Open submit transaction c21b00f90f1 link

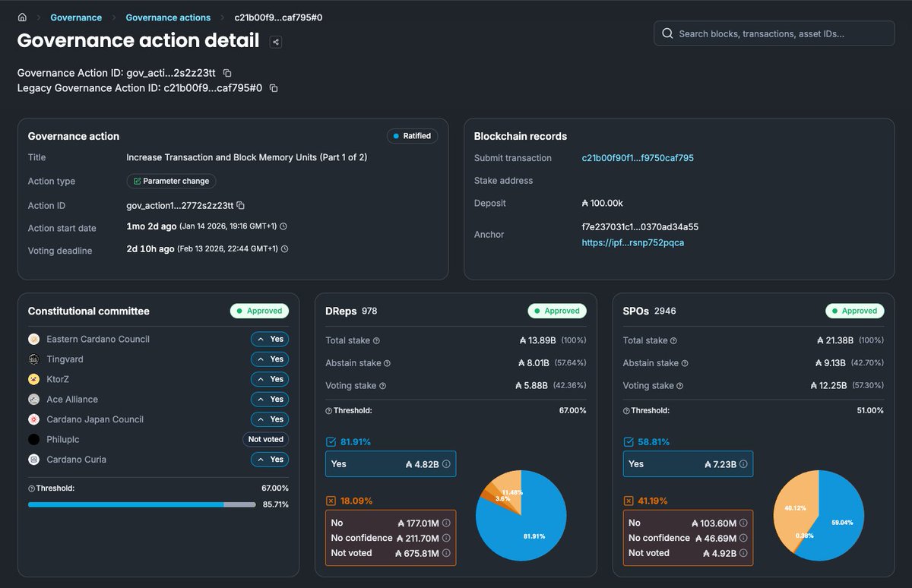pos(638,158)
